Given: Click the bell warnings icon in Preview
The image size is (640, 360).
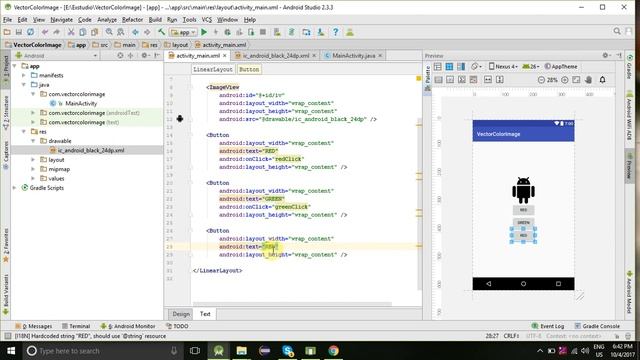Looking at the screenshot, I should pos(602,80).
